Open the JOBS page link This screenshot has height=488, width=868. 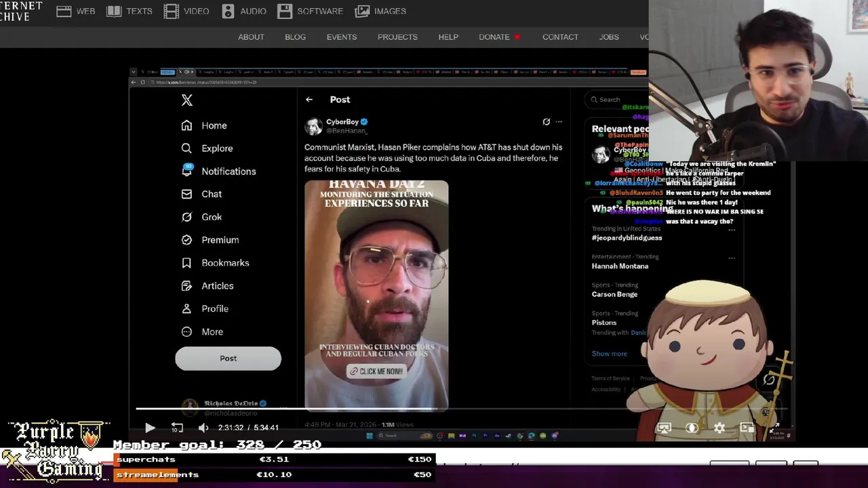tap(609, 37)
